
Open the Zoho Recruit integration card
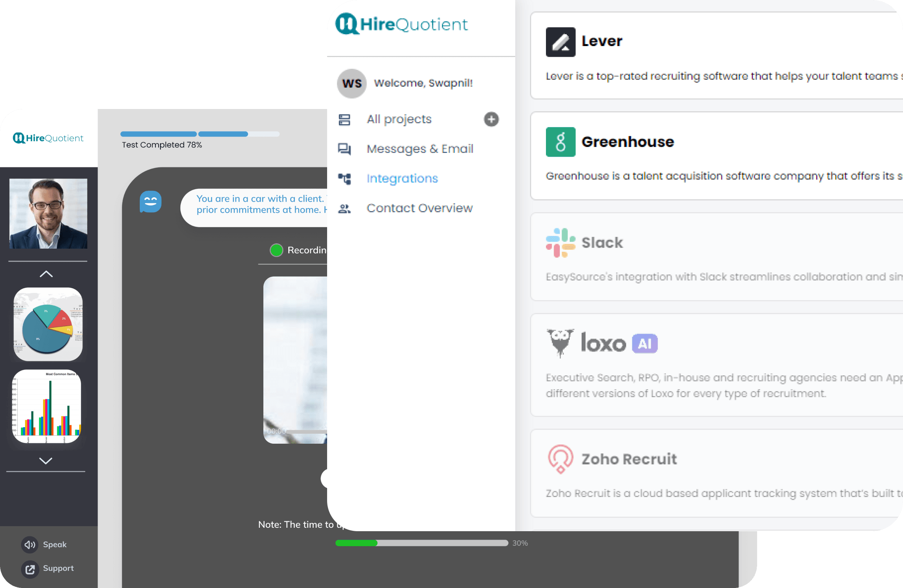point(716,473)
